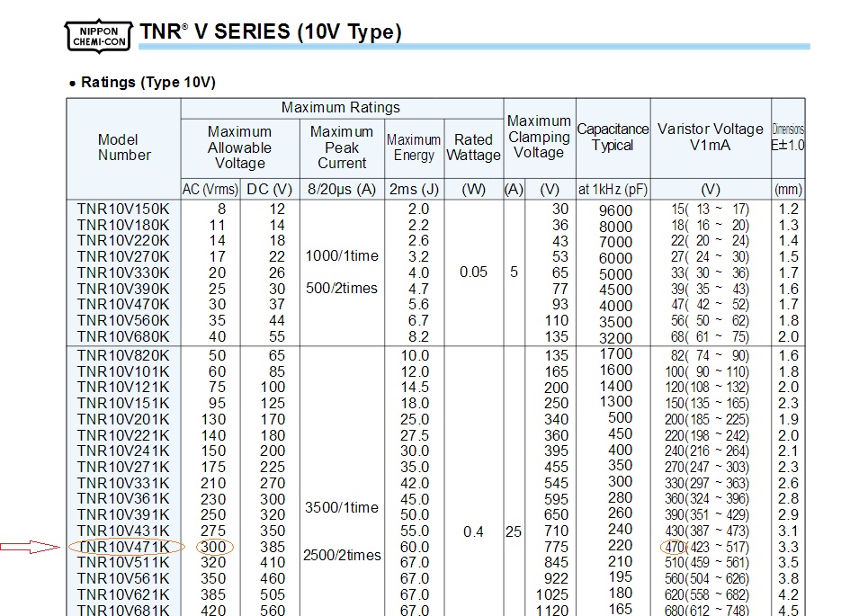Image resolution: width=859 pixels, height=616 pixels.
Task: Select model TNR10V820K
Action: pyautogui.click(x=123, y=355)
